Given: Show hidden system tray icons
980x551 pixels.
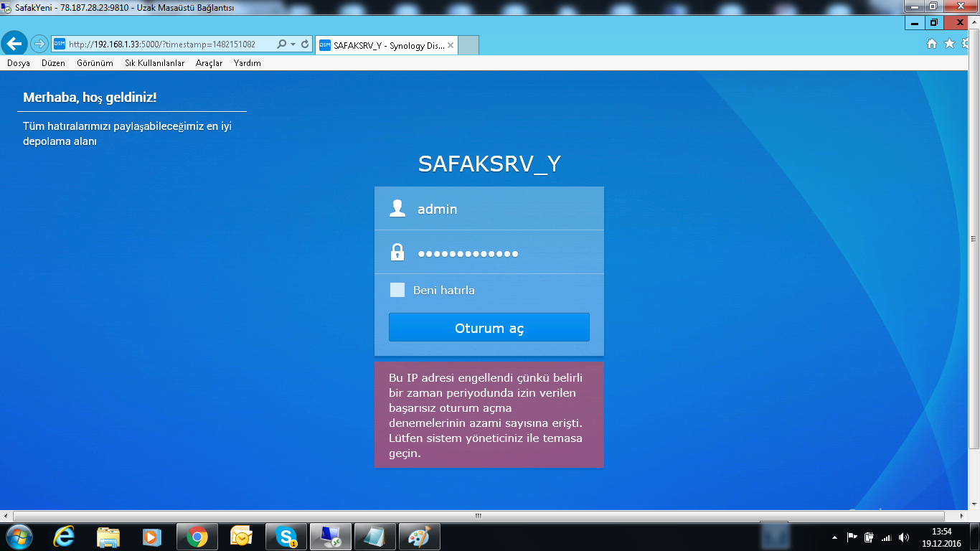Looking at the screenshot, I should [x=834, y=537].
